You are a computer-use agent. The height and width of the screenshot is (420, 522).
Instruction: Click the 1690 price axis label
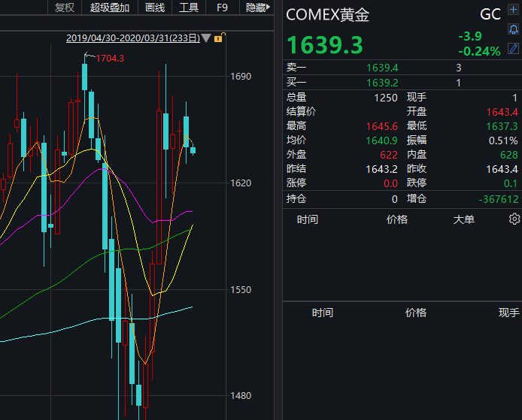[x=241, y=77]
